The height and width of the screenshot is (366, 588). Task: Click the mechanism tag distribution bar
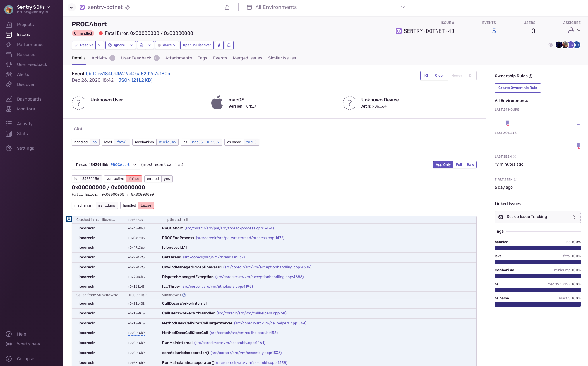click(537, 276)
